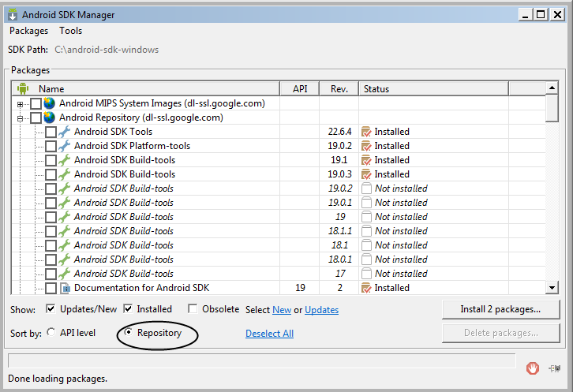573x392 pixels.
Task: Check the Android MIPS System Images checkbox
Action: pos(36,104)
